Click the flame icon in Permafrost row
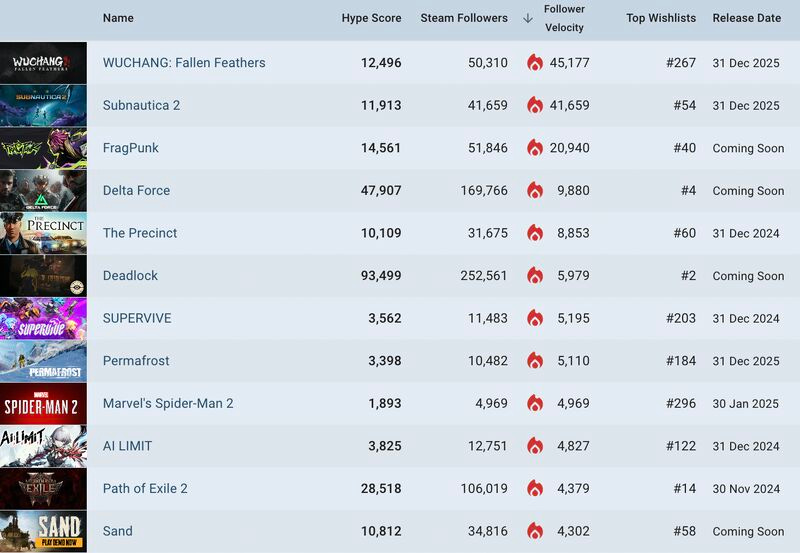 click(535, 361)
